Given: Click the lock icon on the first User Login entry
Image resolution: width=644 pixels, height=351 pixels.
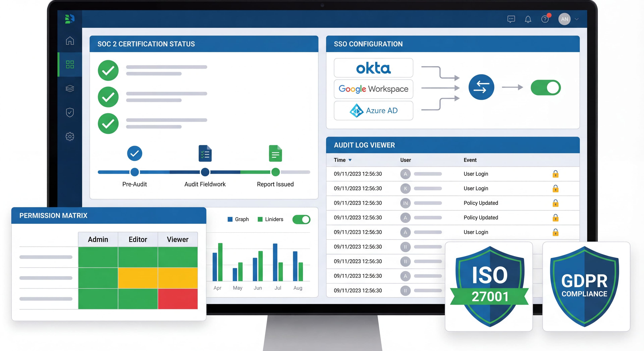Looking at the screenshot, I should [555, 174].
